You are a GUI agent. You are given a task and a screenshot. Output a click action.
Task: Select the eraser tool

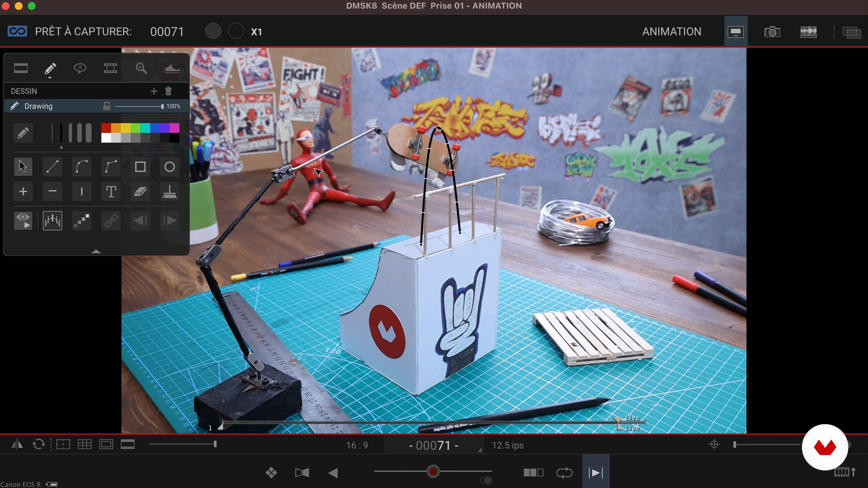140,192
